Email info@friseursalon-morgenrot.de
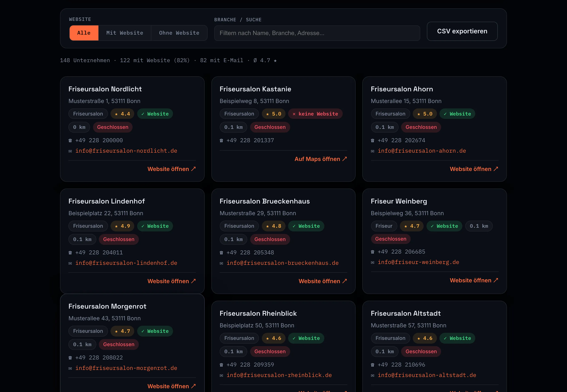Viewport: 567px width, 392px height. tap(126, 368)
